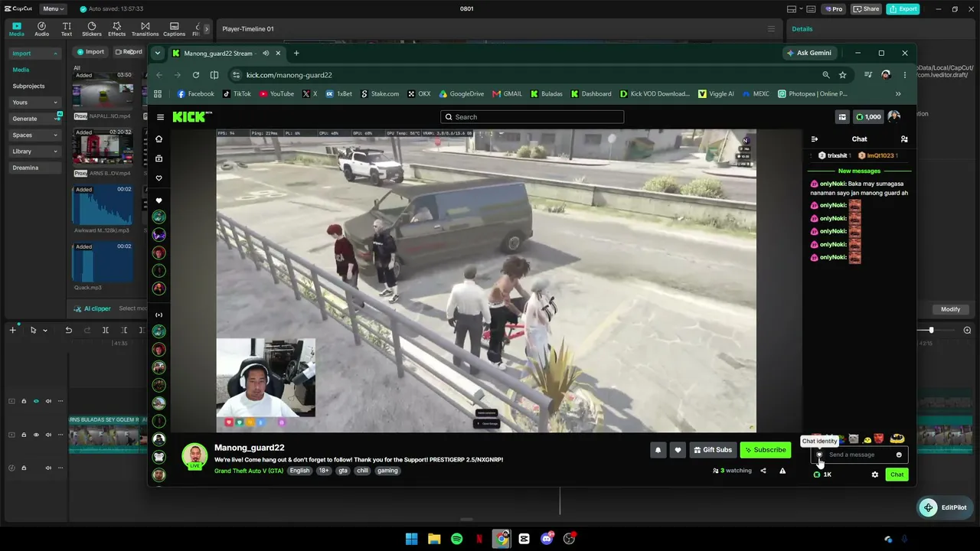Open chat settings gear icon
Screen dimensions: 980x551
pos(875,474)
